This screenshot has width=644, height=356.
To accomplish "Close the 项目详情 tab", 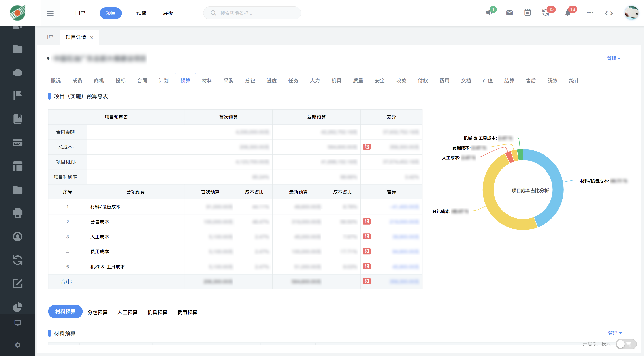I will coord(92,38).
